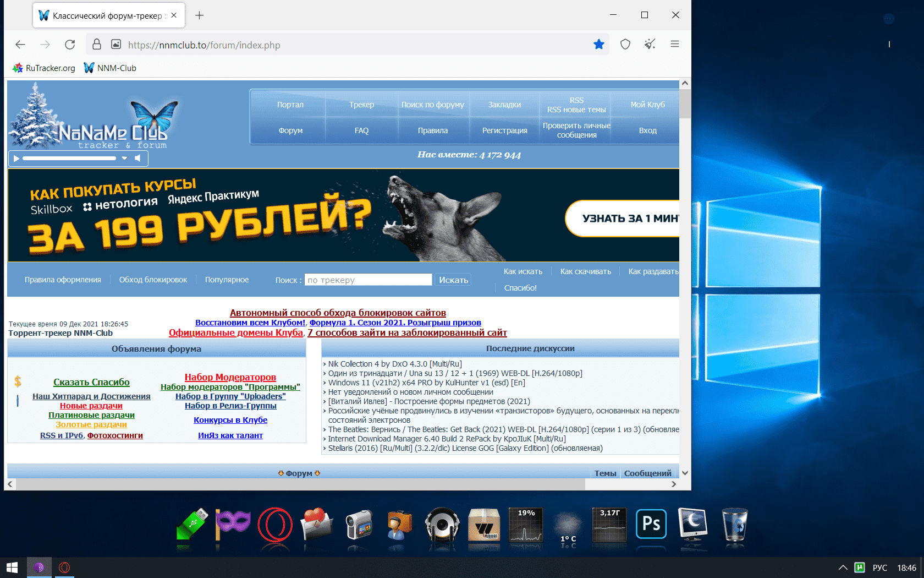Open the Золотые раздачи link

(91, 424)
